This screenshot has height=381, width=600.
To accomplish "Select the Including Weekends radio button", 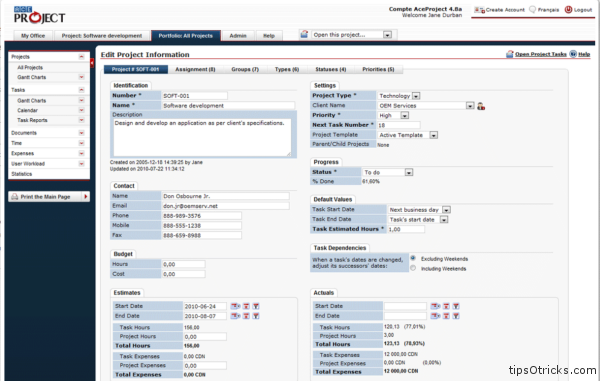I will click(413, 268).
